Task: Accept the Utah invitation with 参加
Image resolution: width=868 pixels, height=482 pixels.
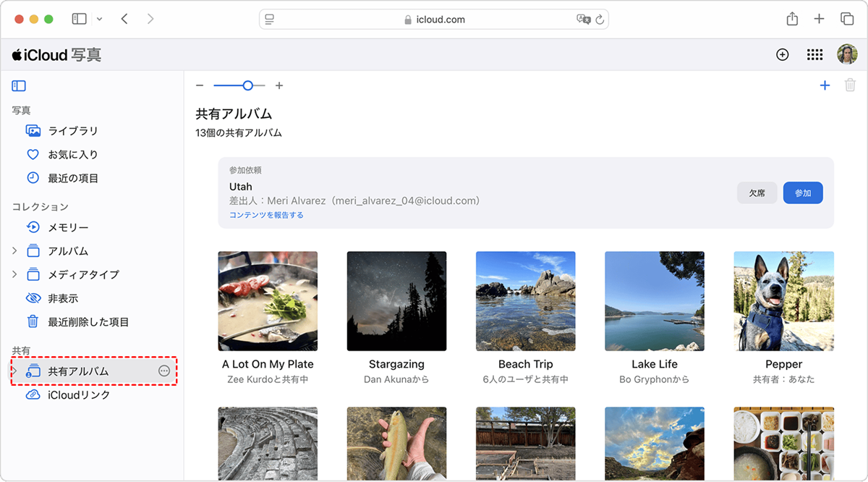Action: click(x=803, y=193)
